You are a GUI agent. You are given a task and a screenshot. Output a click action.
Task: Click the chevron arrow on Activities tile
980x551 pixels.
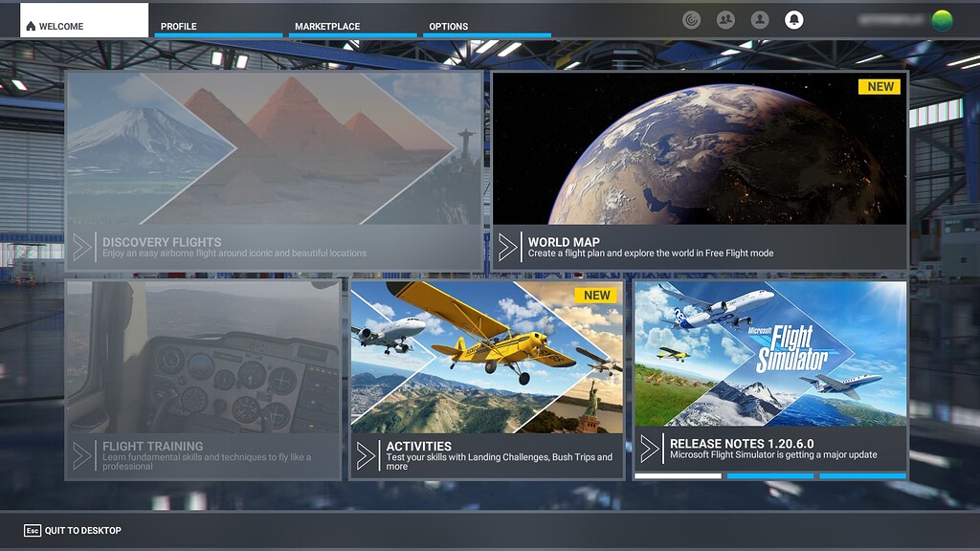click(x=367, y=454)
